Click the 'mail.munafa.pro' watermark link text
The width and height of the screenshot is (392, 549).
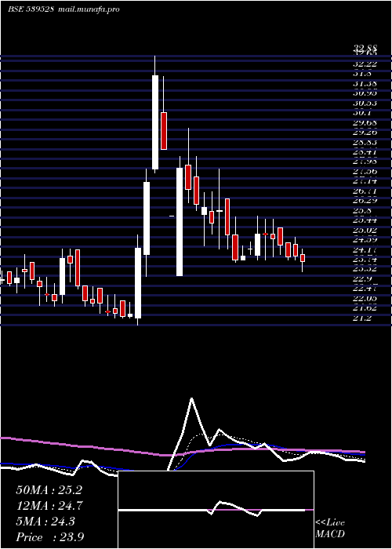point(88,9)
